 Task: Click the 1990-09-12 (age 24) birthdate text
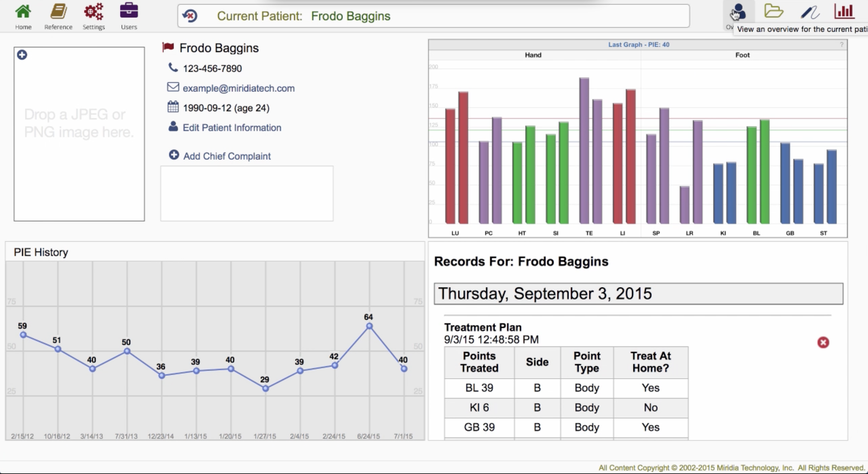226,108
